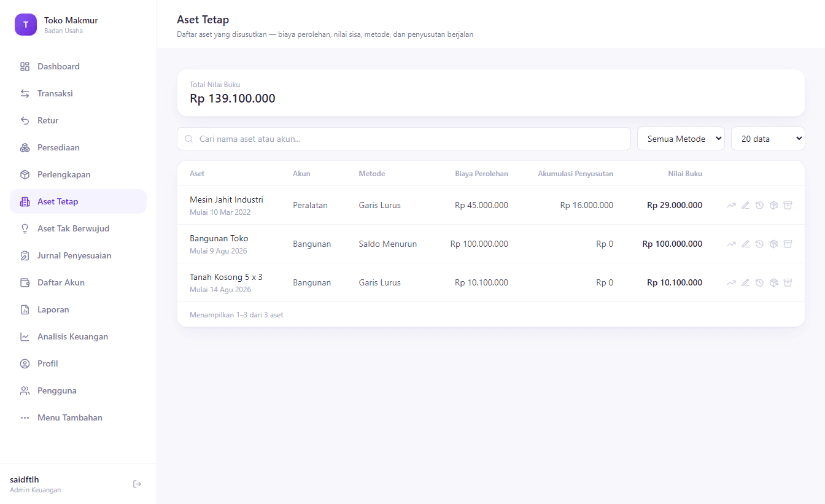Image resolution: width=825 pixels, height=504 pixels.
Task: Archive the Tanah Kosong 5 x 3 asset
Action: click(x=788, y=283)
